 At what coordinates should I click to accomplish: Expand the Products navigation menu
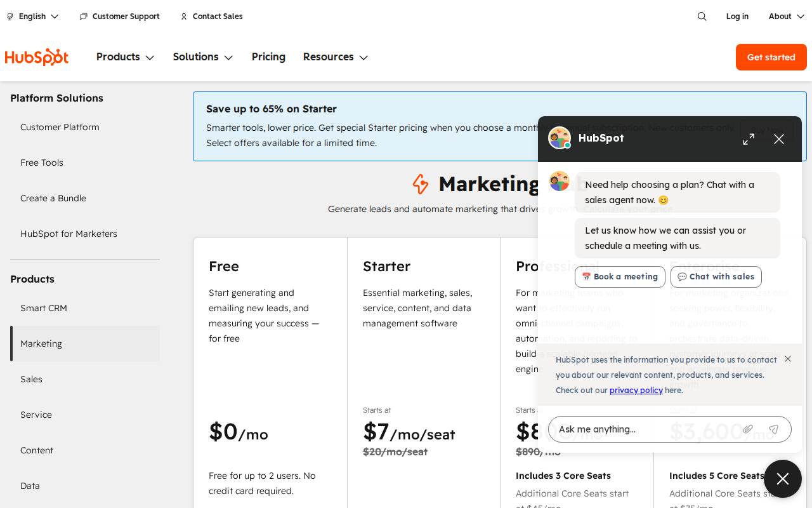[x=126, y=57]
